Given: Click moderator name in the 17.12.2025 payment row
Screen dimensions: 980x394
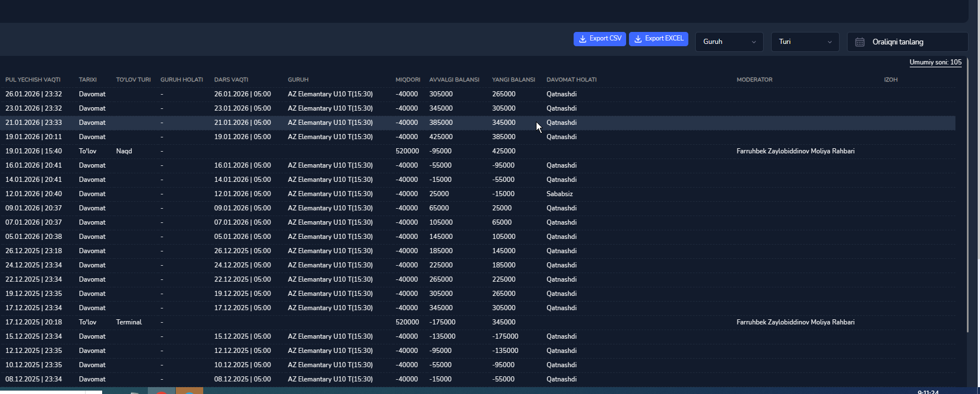Looking at the screenshot, I should [796, 322].
